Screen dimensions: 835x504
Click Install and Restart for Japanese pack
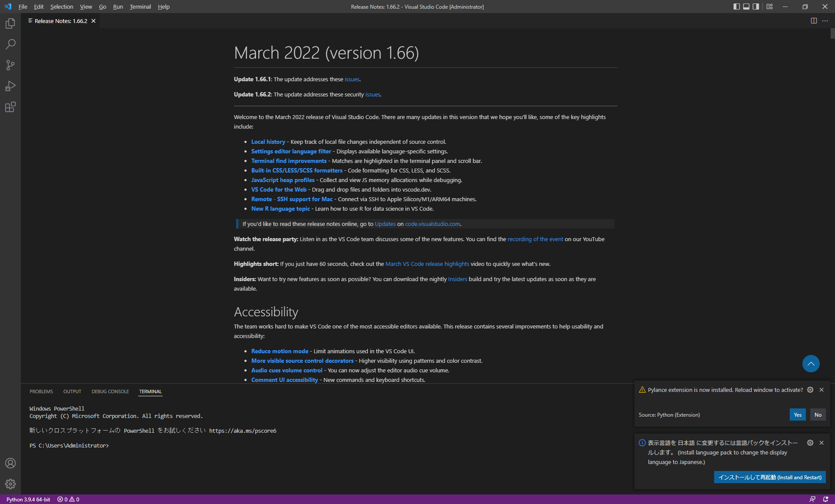coord(769,477)
